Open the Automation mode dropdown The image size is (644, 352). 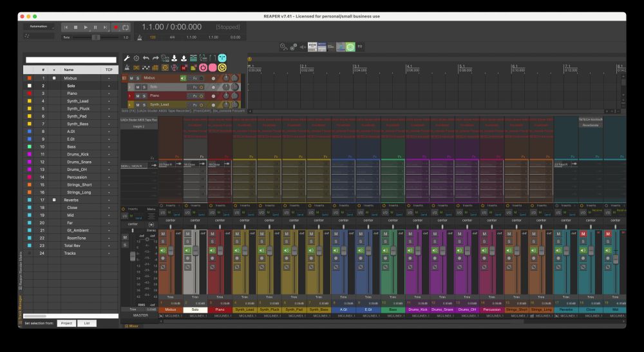[37, 26]
